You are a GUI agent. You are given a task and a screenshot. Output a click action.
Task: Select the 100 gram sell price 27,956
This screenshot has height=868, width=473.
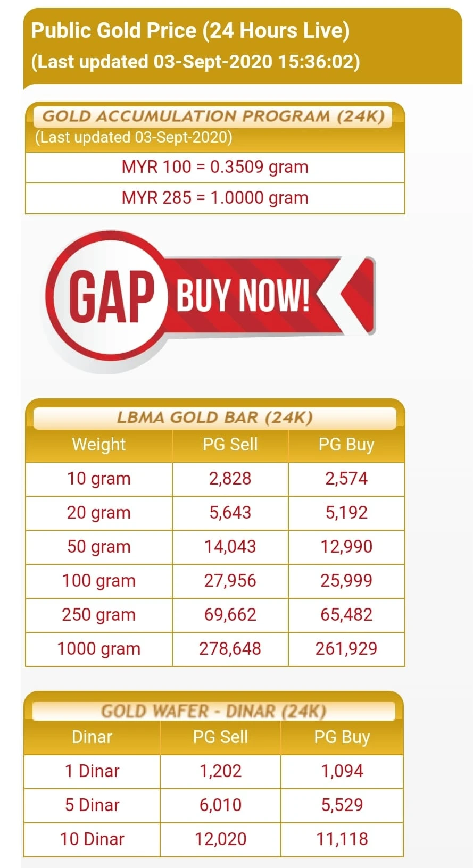pyautogui.click(x=230, y=581)
